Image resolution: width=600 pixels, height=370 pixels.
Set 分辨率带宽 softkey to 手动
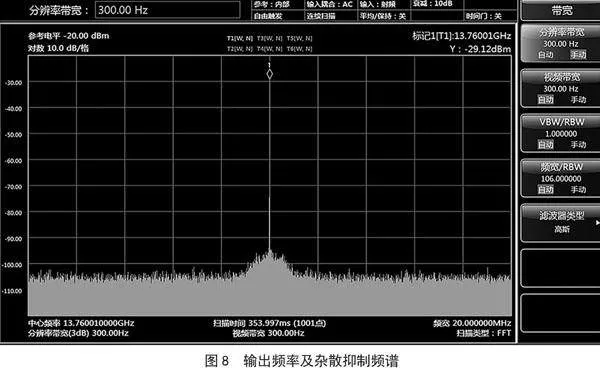578,54
